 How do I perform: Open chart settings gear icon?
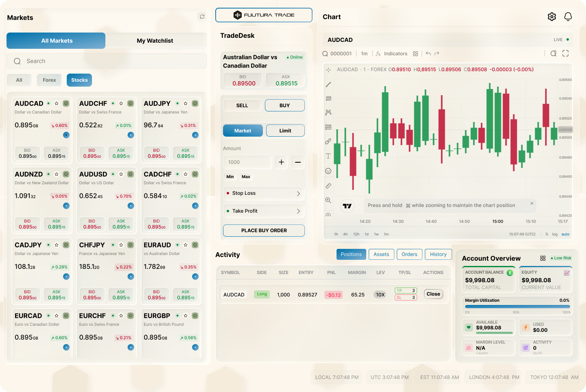point(552,17)
